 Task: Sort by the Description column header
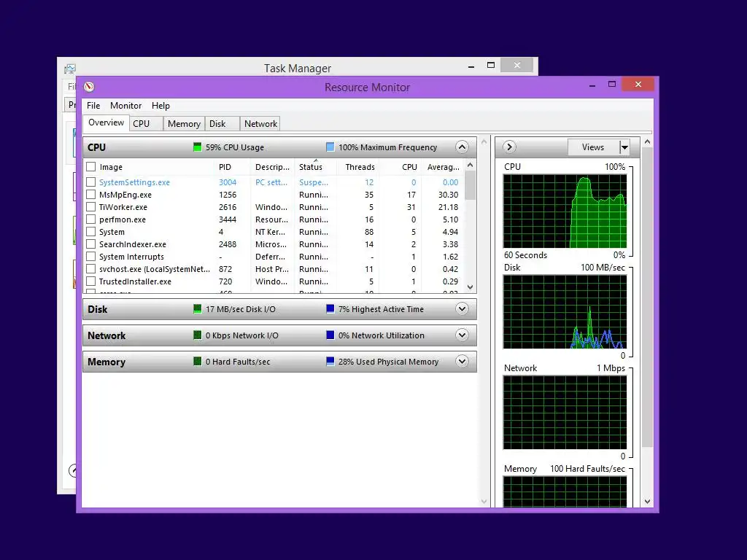click(272, 167)
